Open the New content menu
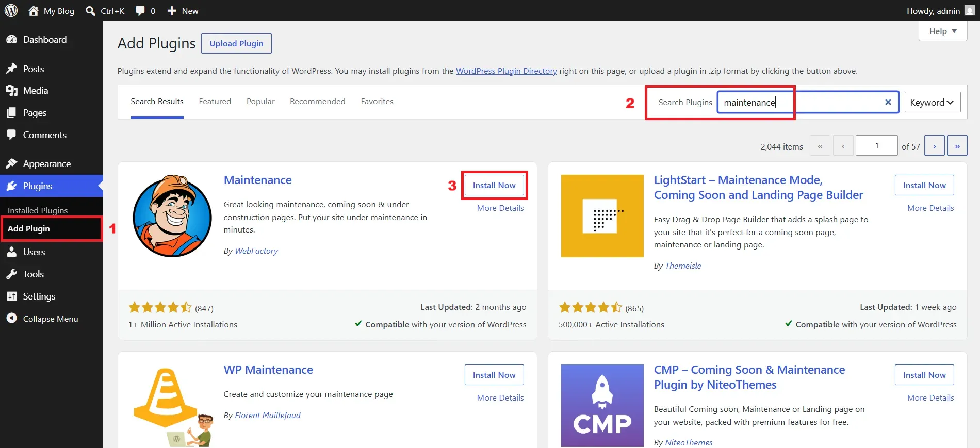This screenshot has width=980, height=448. pos(183,11)
